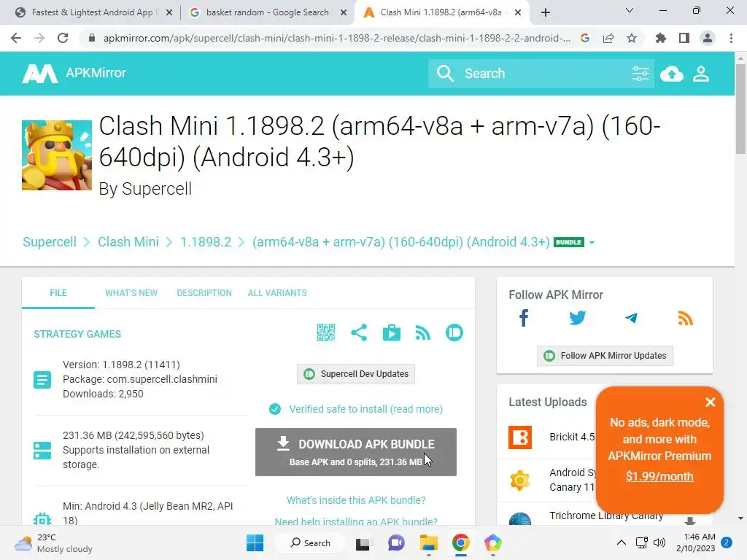The height and width of the screenshot is (560, 747).
Task: Click taskbar Search box
Action: (x=311, y=542)
